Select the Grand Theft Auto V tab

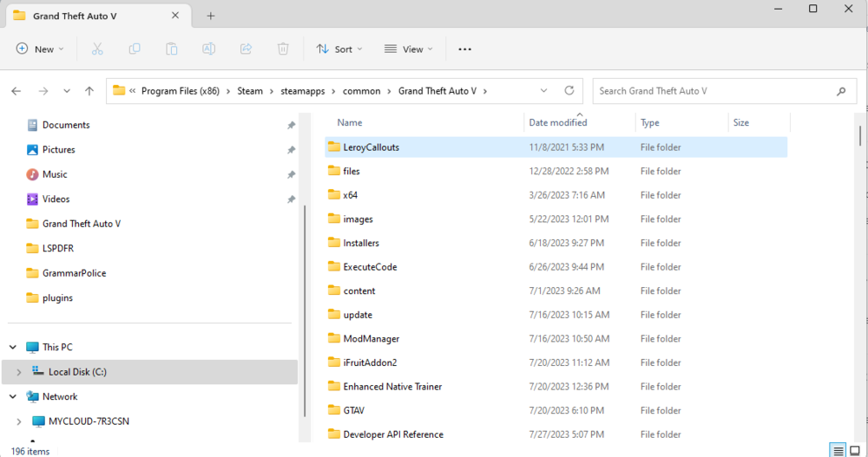[99, 16]
